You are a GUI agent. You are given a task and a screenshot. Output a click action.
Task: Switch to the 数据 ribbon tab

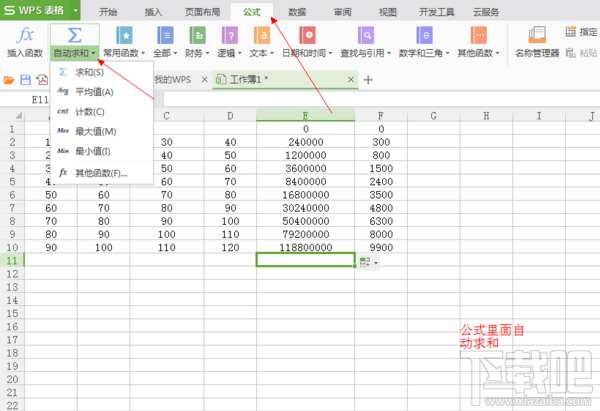(297, 12)
